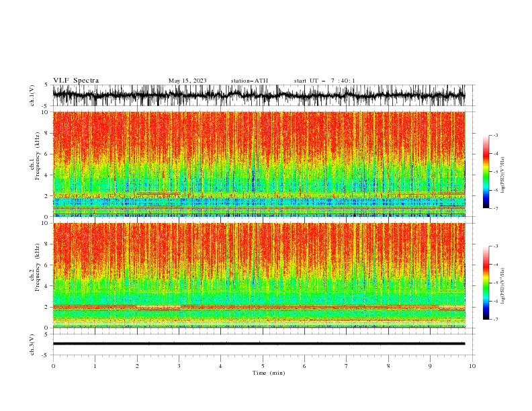Viewport: 532px width, 411px height.
Task: Click time axis tick label '1'
Action: [95, 366]
